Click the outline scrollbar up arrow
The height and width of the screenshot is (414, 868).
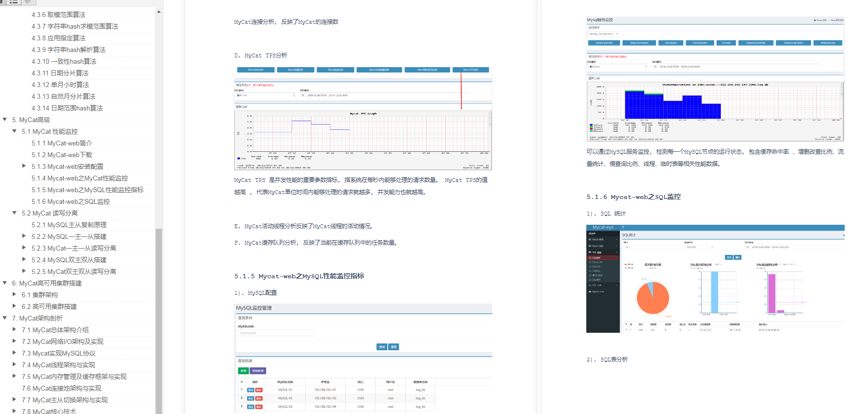159,12
